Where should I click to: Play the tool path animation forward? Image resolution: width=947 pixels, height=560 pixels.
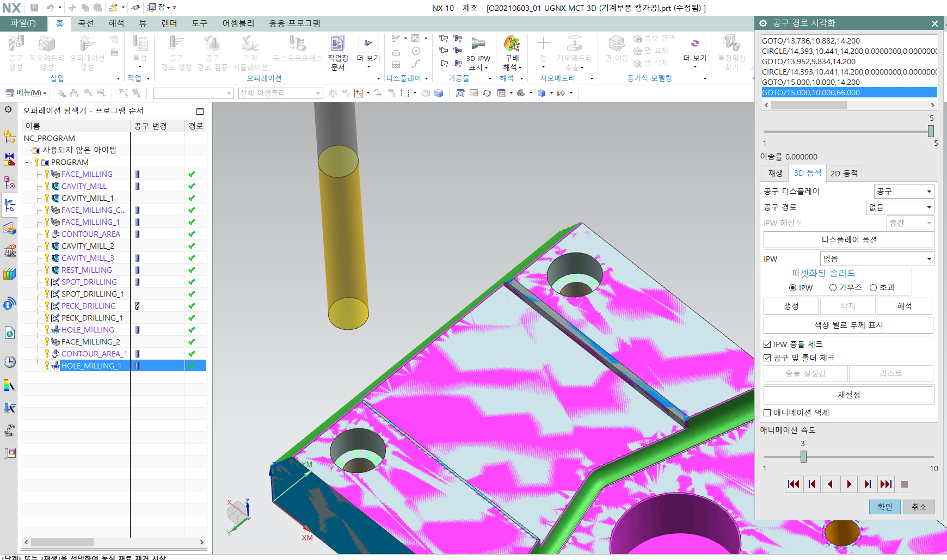(x=849, y=484)
